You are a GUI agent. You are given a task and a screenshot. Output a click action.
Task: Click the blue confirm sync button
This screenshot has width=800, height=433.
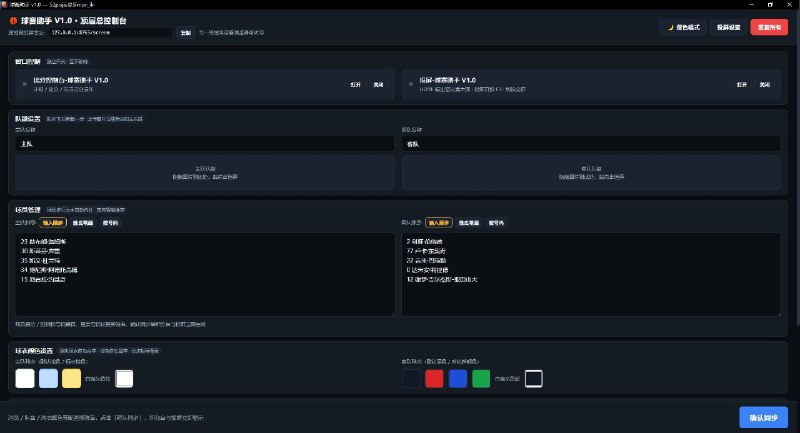pyautogui.click(x=763, y=418)
